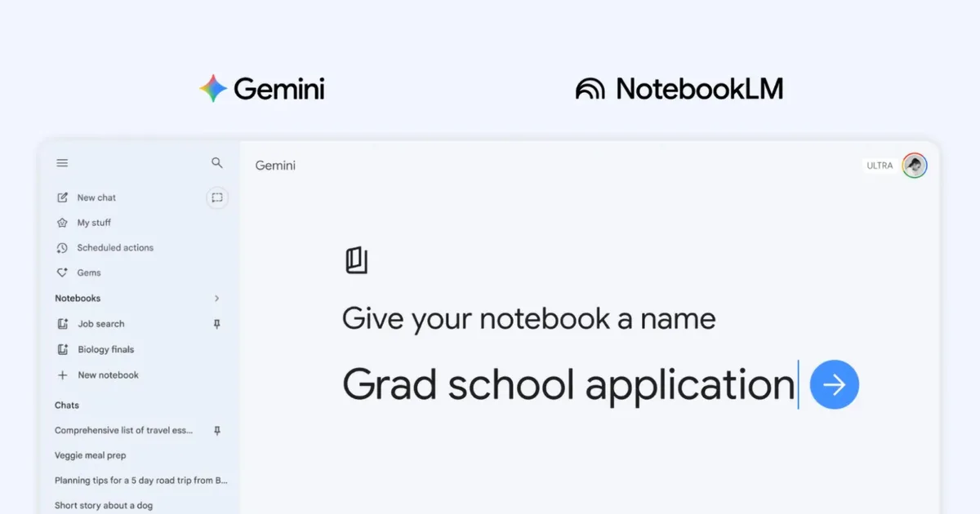Click the search icon in the sidebar
The width and height of the screenshot is (980, 514).
(x=216, y=162)
